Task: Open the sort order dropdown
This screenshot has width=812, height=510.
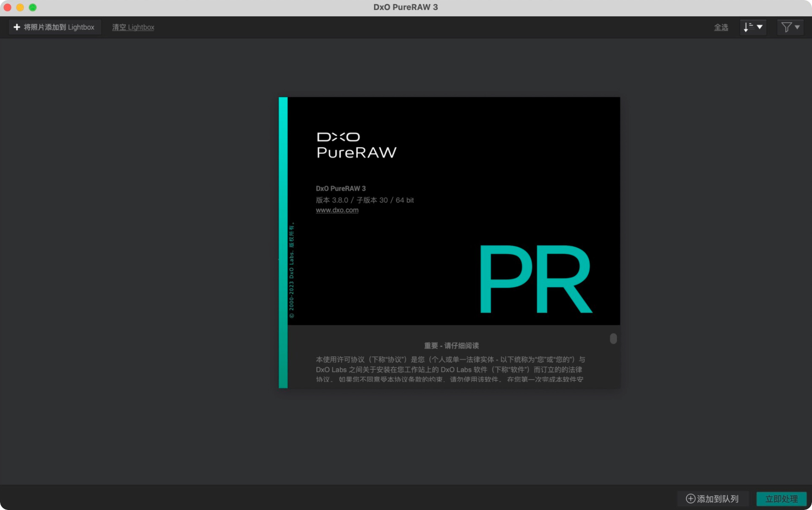Action: 753,27
